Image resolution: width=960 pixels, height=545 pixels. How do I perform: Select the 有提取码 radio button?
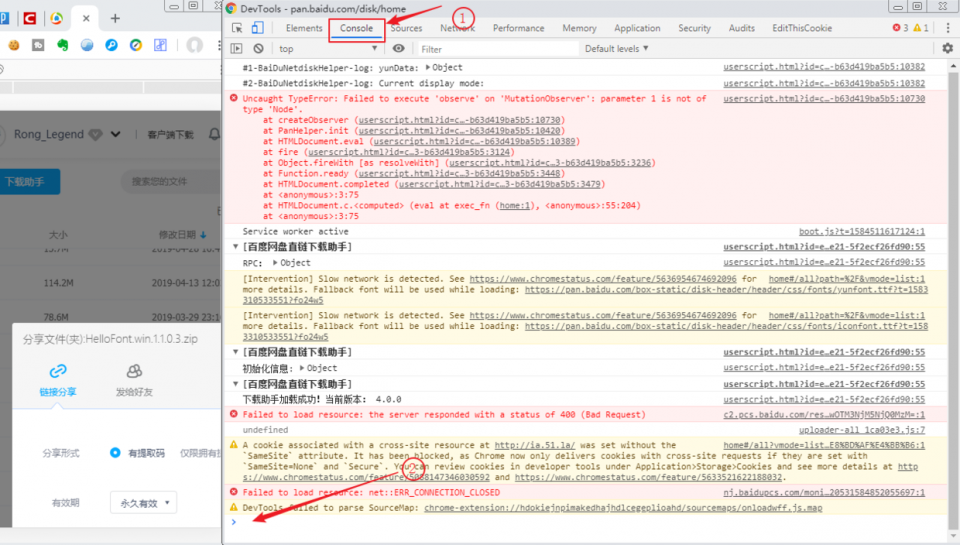coord(115,453)
